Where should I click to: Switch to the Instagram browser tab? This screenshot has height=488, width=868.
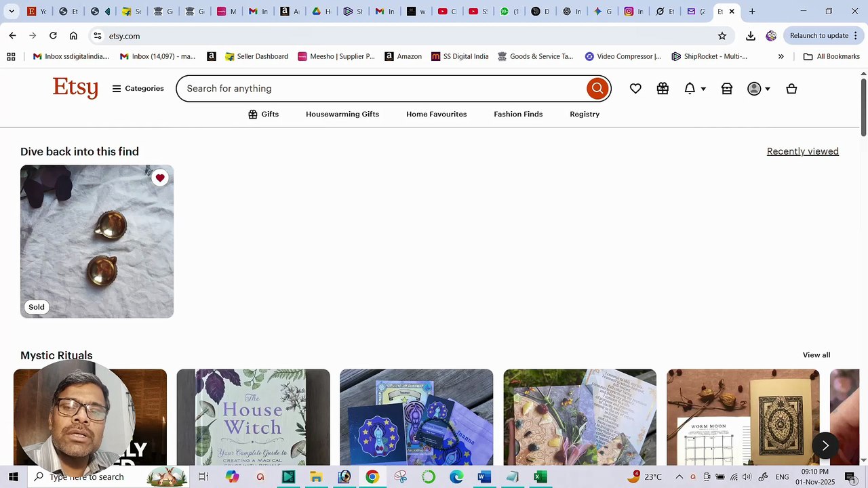(634, 12)
